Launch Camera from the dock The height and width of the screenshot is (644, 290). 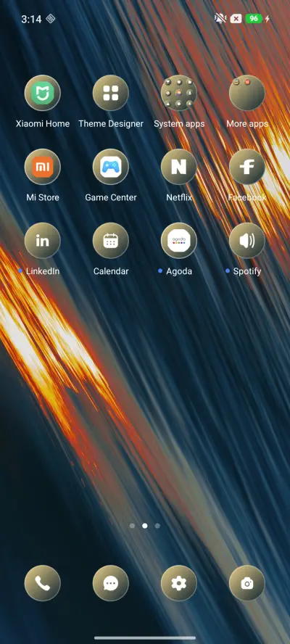pyautogui.click(x=247, y=583)
